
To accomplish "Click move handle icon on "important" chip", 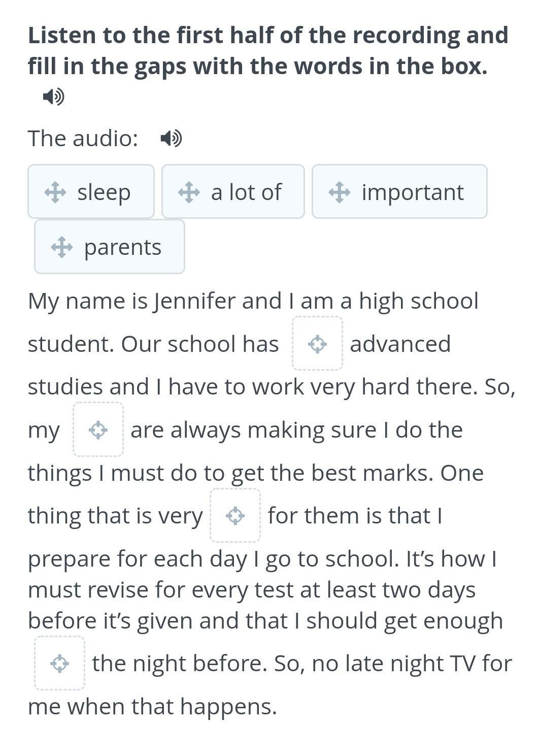I will coord(339,192).
